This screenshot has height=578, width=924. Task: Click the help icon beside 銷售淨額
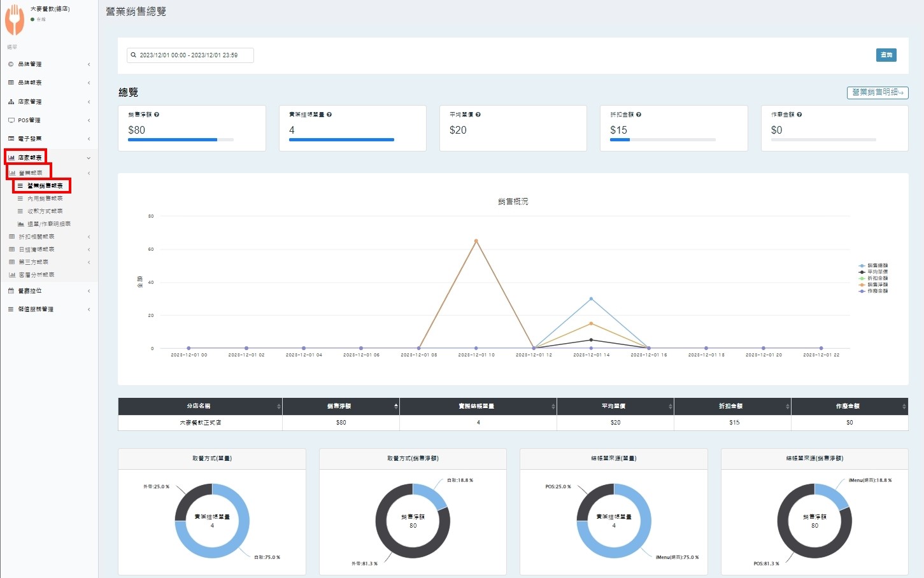[x=157, y=115]
